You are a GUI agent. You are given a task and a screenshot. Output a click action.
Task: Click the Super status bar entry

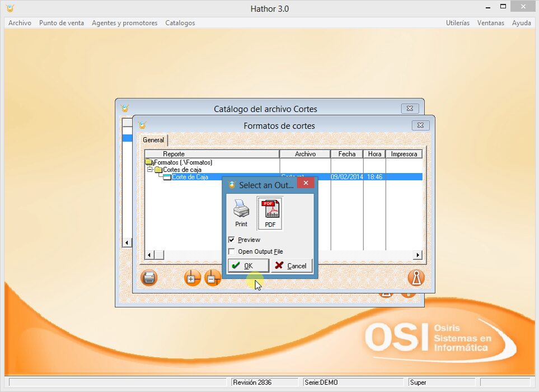(442, 382)
